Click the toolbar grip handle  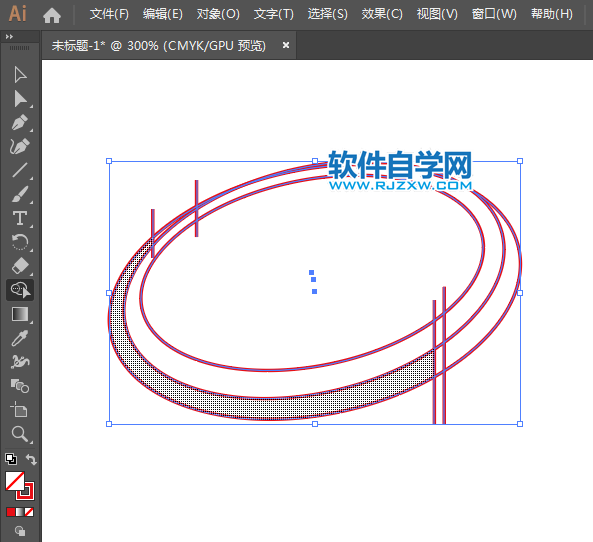tap(19, 48)
